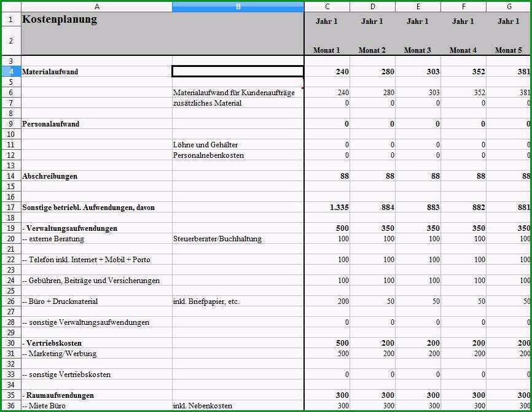This screenshot has height=412, width=532.
Task: Select Personalaufwand Monat 1 value 0
Action: pos(327,124)
